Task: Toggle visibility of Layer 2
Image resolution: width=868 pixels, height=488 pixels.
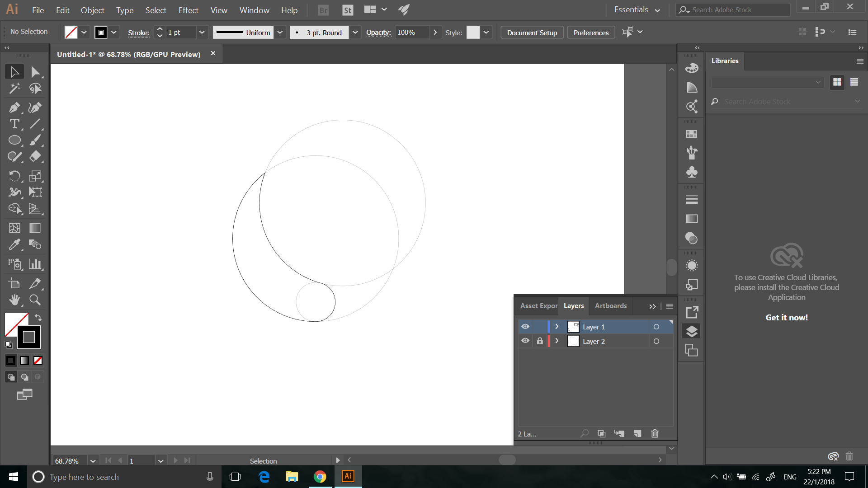Action: coord(525,341)
